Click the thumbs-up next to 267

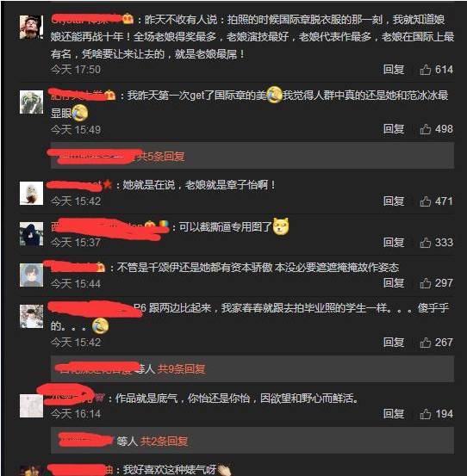point(426,343)
